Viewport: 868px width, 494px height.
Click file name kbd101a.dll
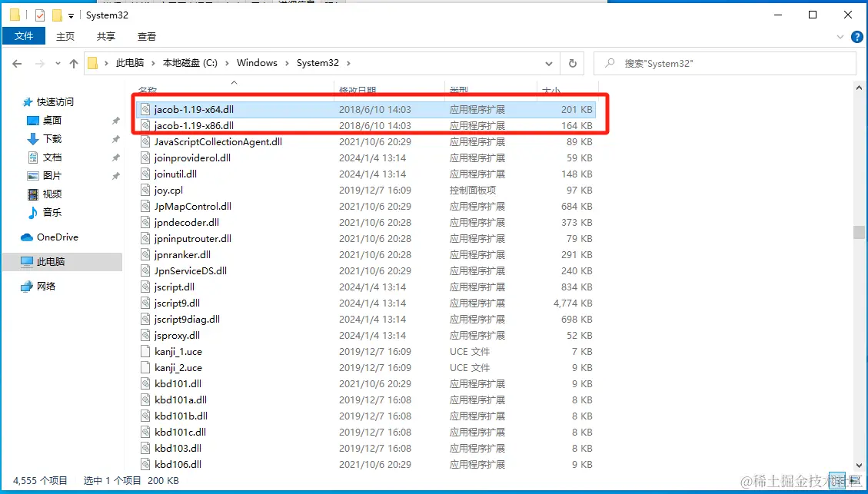(x=181, y=400)
